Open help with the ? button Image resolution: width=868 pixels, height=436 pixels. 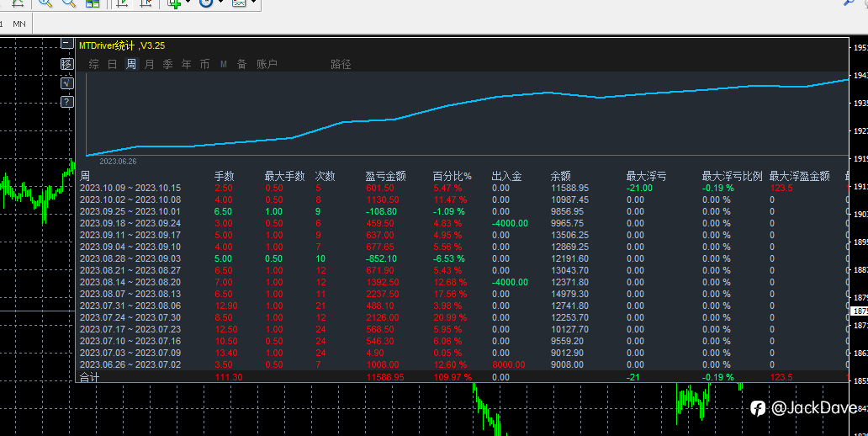66,102
